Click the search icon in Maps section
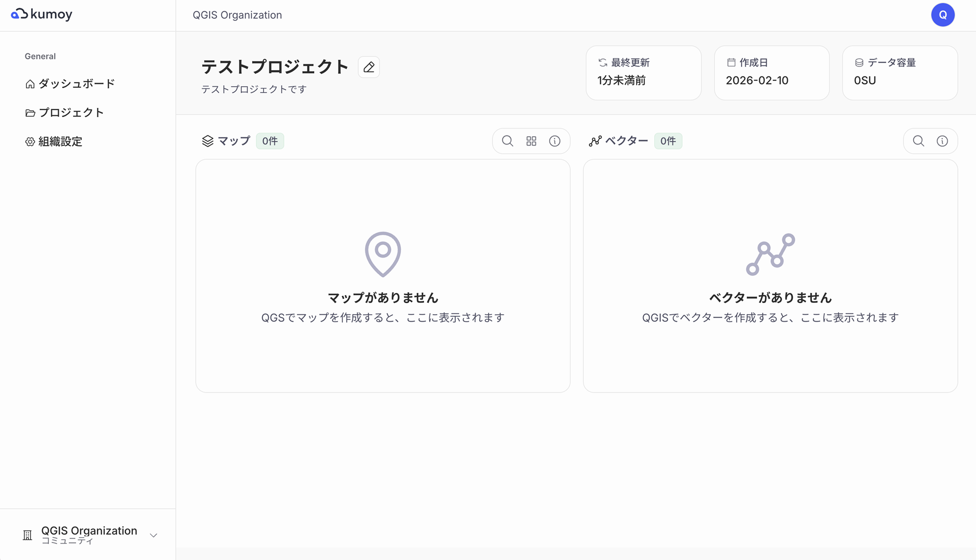 click(x=507, y=141)
